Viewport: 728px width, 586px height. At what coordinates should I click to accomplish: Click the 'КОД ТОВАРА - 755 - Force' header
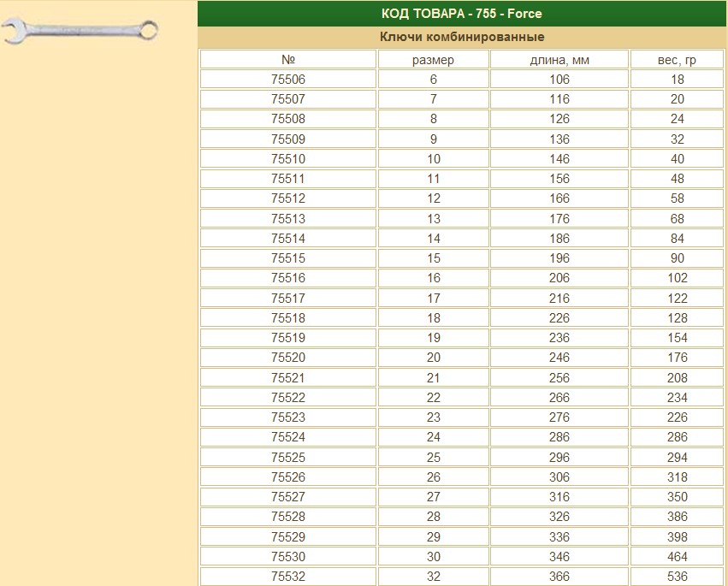click(461, 14)
